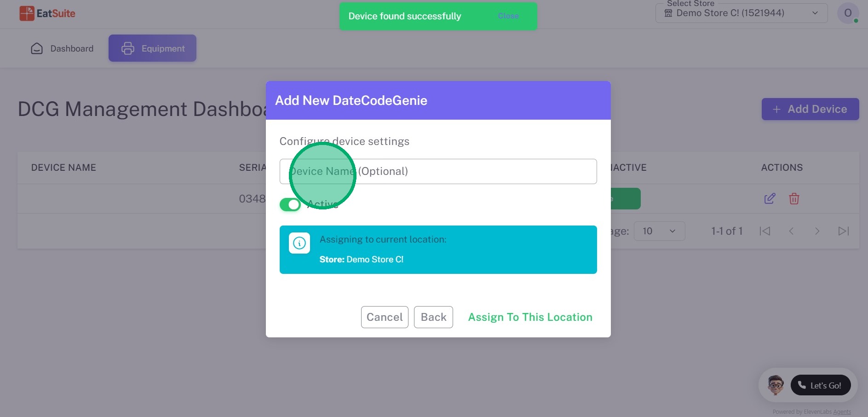The image size is (868, 417).
Task: Click the EatSuite logo icon
Action: pos(27,13)
